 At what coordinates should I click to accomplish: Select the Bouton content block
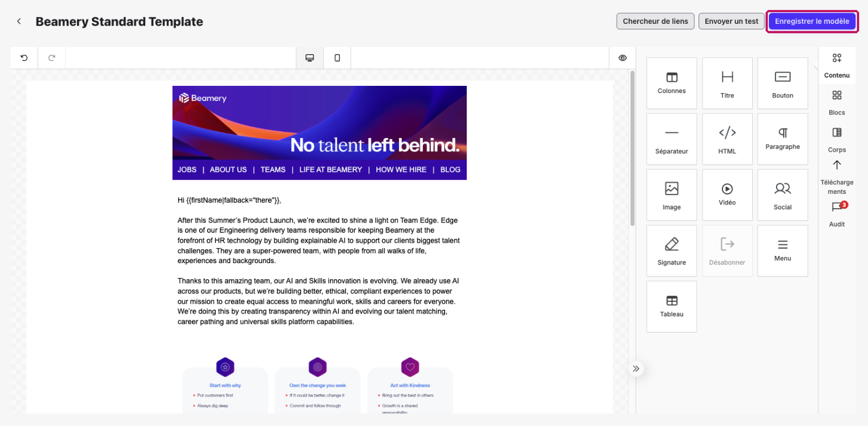click(x=783, y=83)
